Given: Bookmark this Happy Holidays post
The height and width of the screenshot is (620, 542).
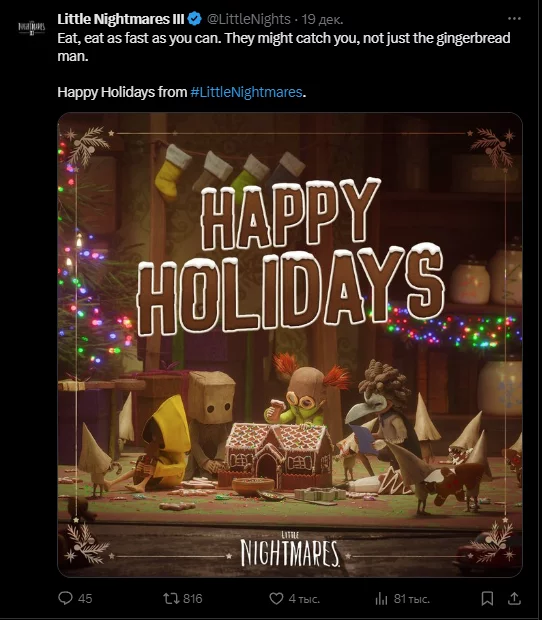Looking at the screenshot, I should (x=487, y=598).
